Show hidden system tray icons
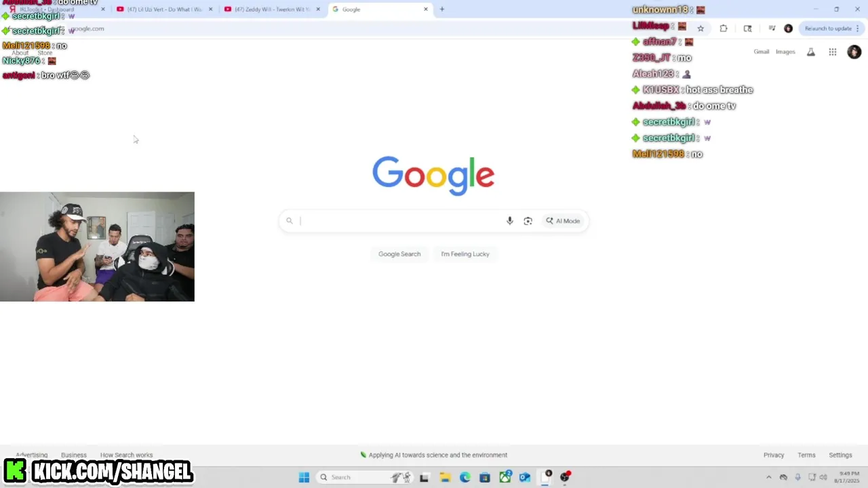 pyautogui.click(x=768, y=477)
